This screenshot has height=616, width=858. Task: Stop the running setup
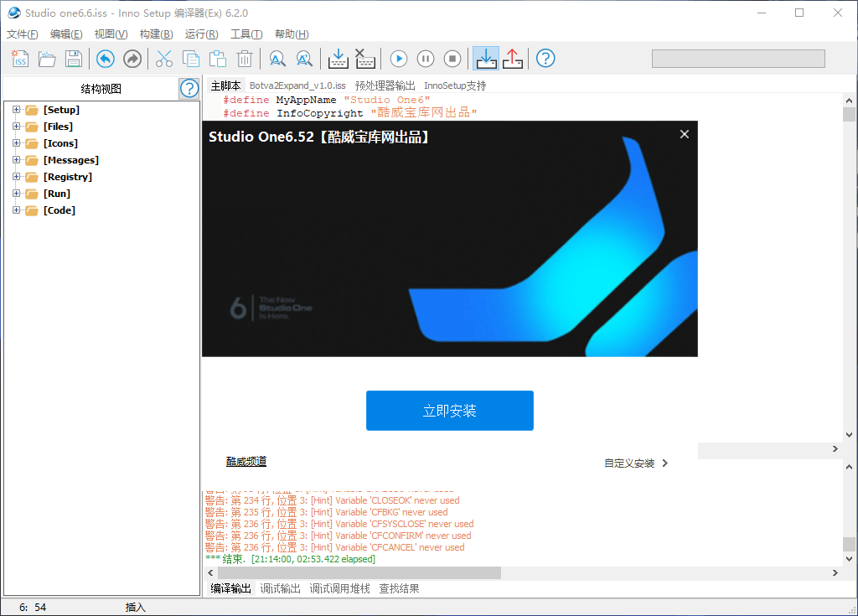452,59
